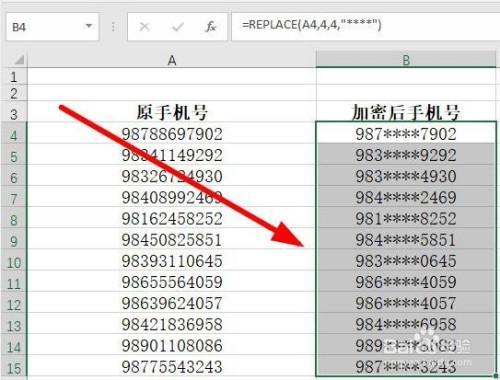This screenshot has height=380, width=500.
Task: Click cell containing 98450825851
Action: (172, 239)
